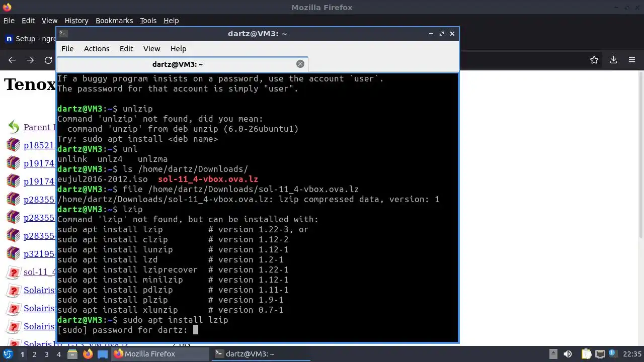The width and height of the screenshot is (644, 362).
Task: Click 'Try: sudo apt install <deb name>' line
Action: 137,139
